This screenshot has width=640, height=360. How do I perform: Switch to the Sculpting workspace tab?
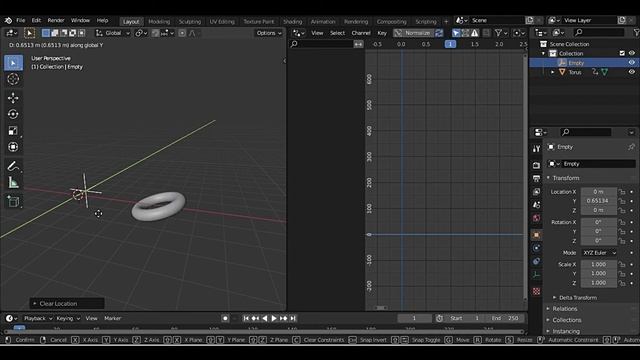point(190,21)
